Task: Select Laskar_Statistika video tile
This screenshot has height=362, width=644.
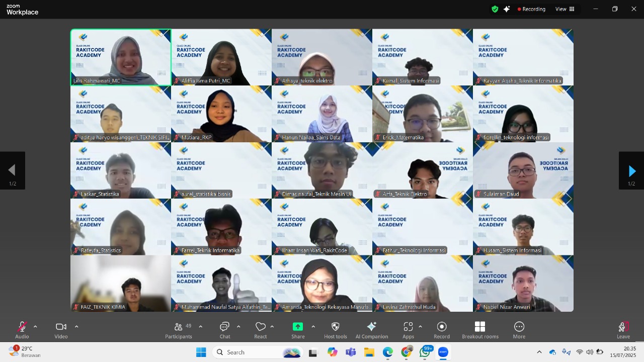Action: (x=121, y=170)
